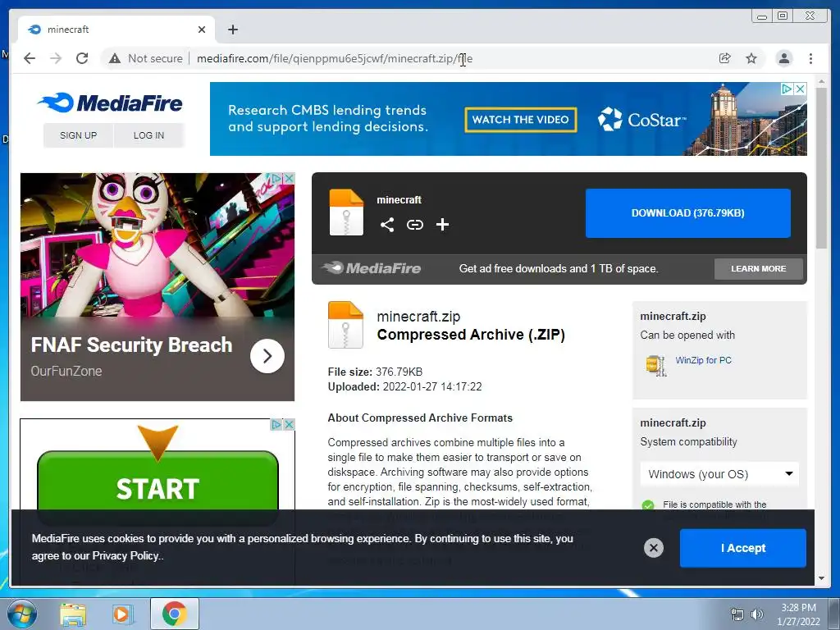840x630 pixels.
Task: Copy link using the chain link icon
Action: pyautogui.click(x=414, y=225)
